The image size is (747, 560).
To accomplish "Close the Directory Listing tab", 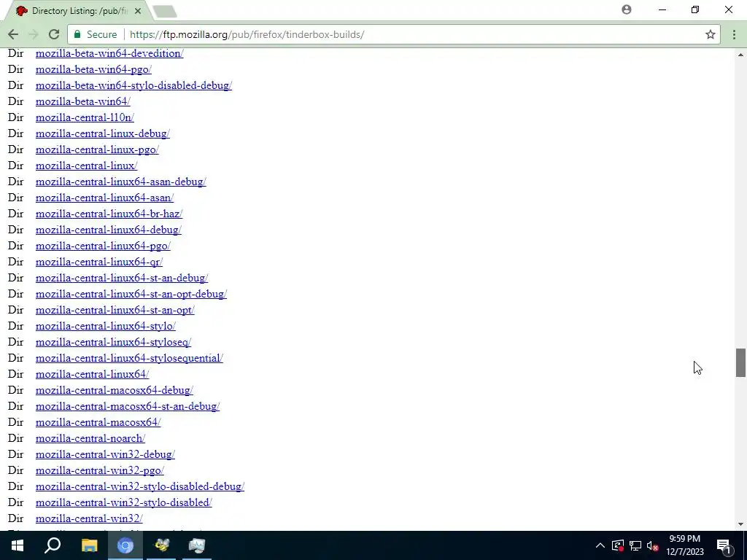I will pos(138,10).
